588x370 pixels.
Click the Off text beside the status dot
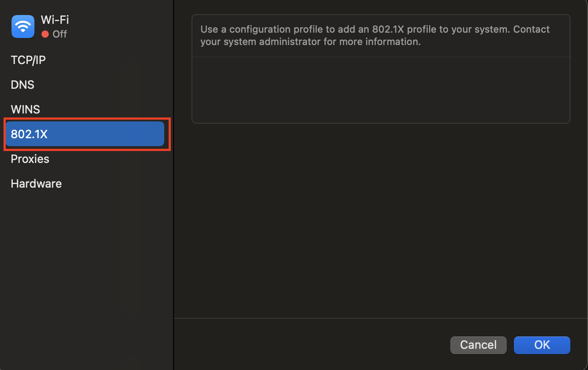(60, 34)
